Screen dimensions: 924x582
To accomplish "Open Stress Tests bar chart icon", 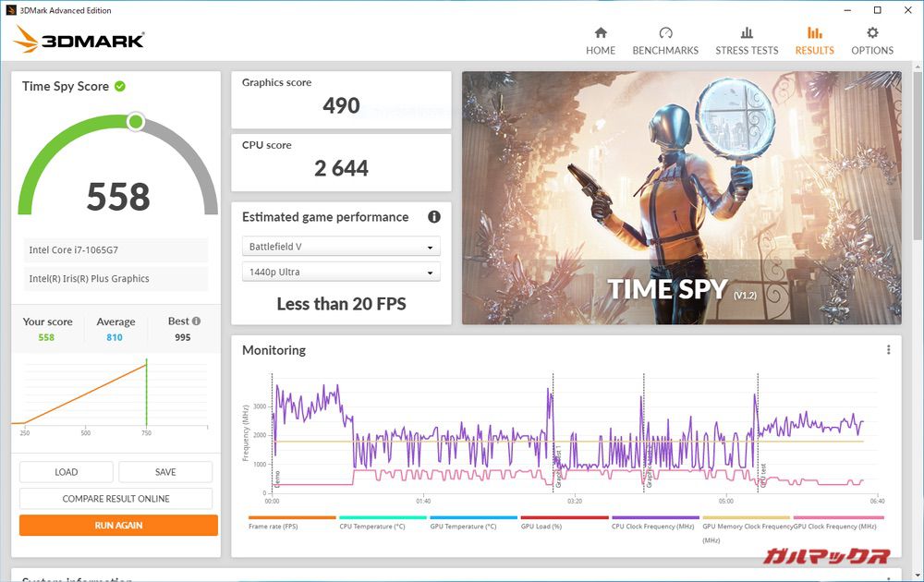I will 747,33.
